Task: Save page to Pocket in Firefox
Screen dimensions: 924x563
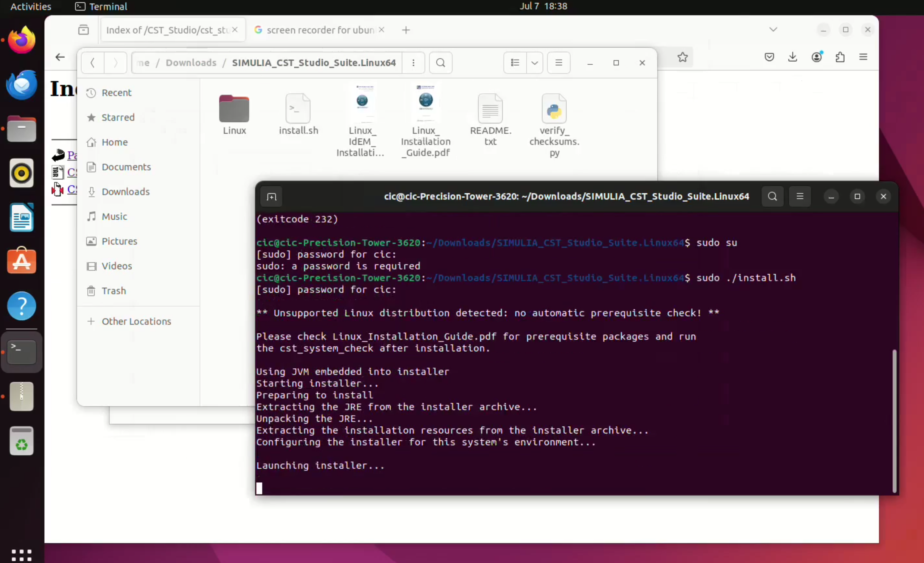Action: [x=769, y=57]
